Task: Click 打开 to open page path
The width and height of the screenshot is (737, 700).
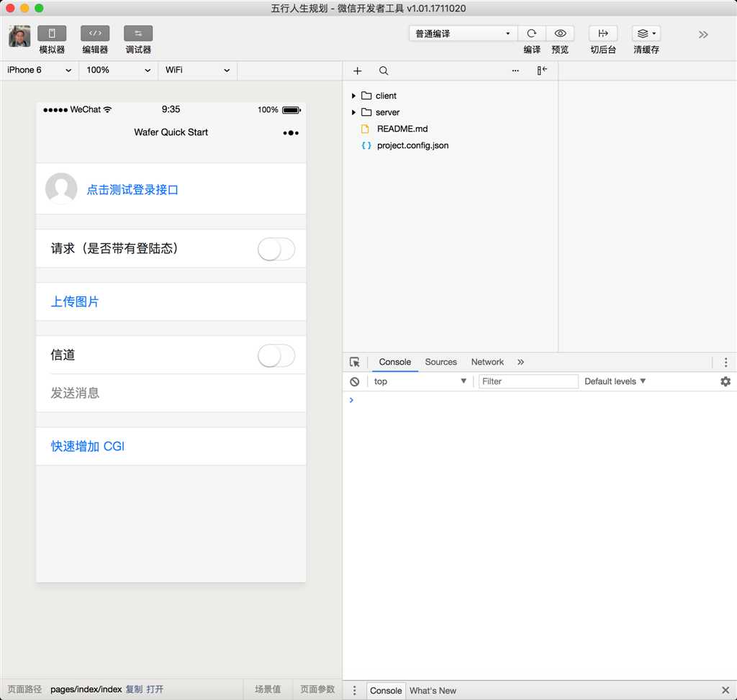Action: pos(155,689)
